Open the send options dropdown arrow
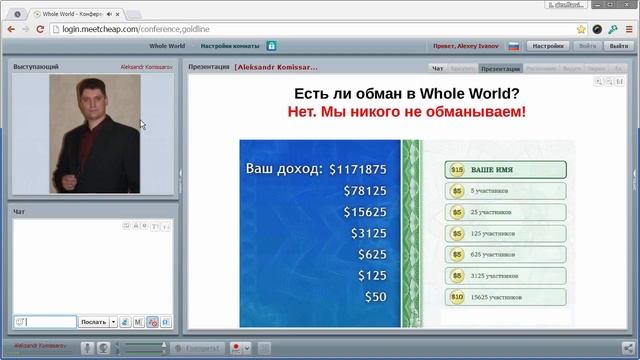Viewport: 640px width, 360px height. (x=113, y=322)
